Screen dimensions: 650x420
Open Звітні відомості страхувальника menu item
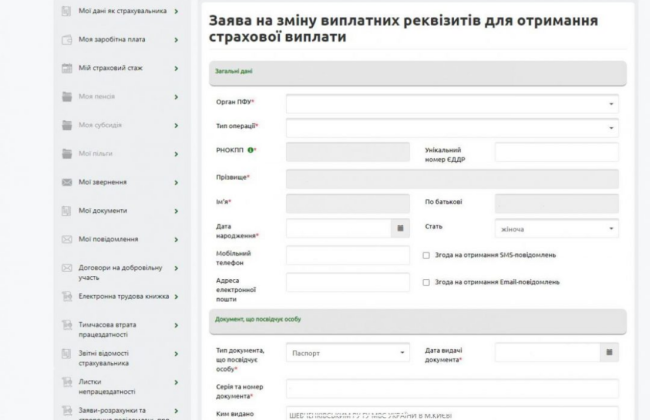(x=104, y=358)
